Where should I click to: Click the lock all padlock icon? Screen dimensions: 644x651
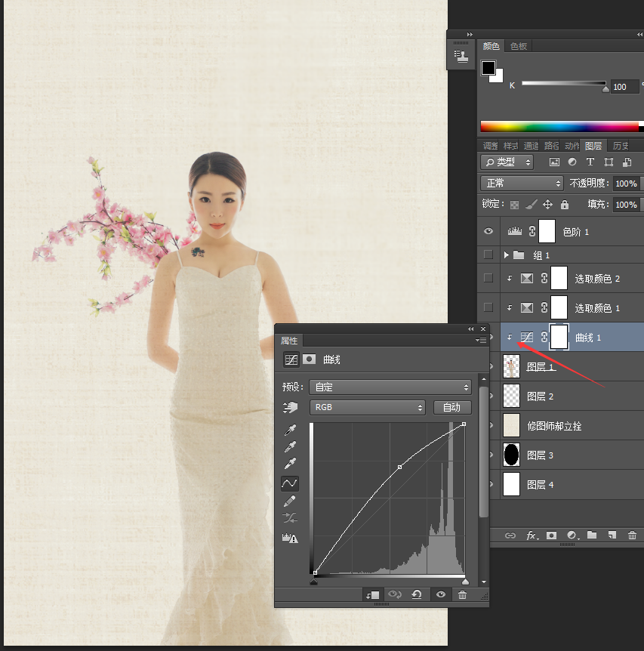tap(564, 204)
